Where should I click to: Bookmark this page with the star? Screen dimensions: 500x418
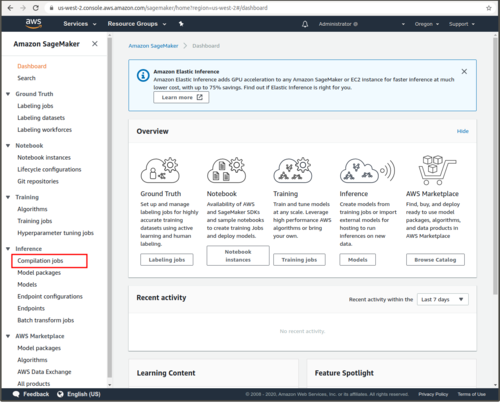tap(489, 8)
